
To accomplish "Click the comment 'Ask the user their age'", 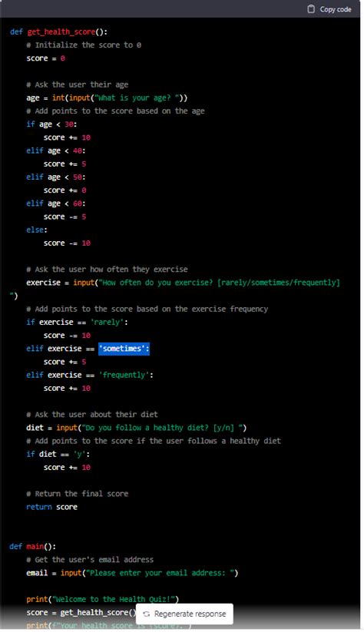I will click(78, 84).
